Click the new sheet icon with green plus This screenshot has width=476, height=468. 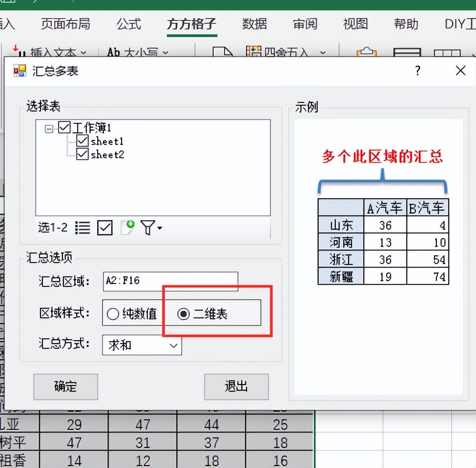point(126,227)
